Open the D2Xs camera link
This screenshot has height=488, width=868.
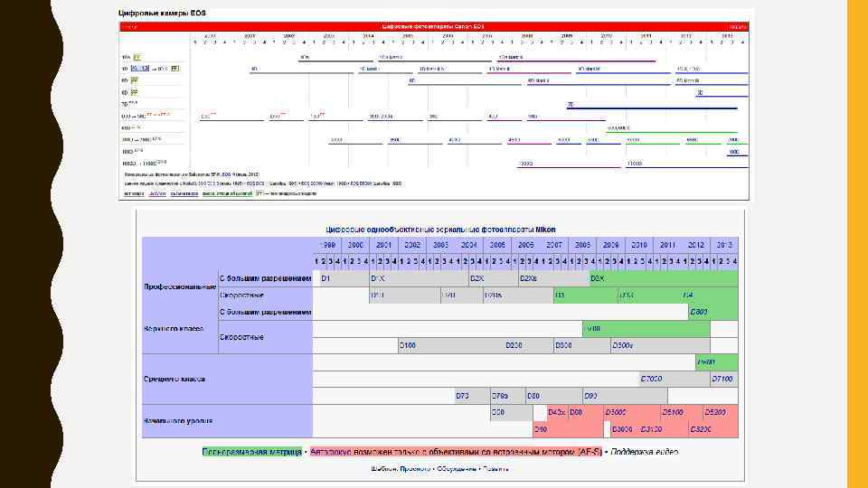[528, 278]
